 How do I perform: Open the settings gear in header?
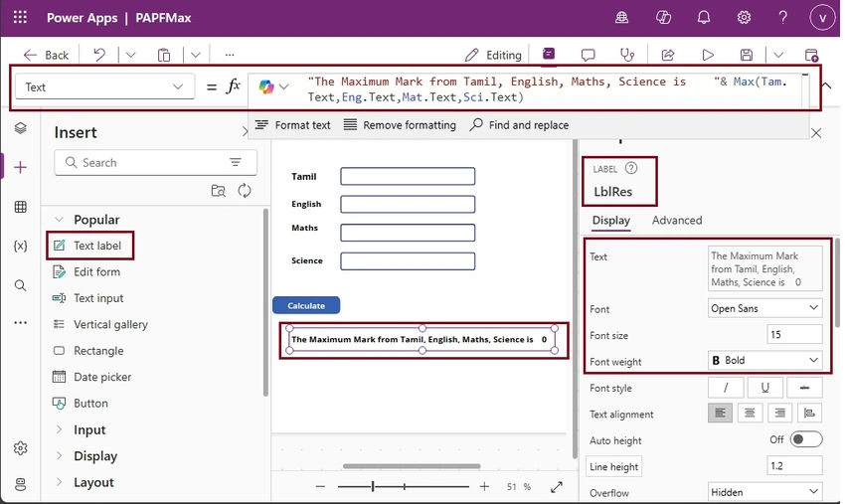click(744, 17)
